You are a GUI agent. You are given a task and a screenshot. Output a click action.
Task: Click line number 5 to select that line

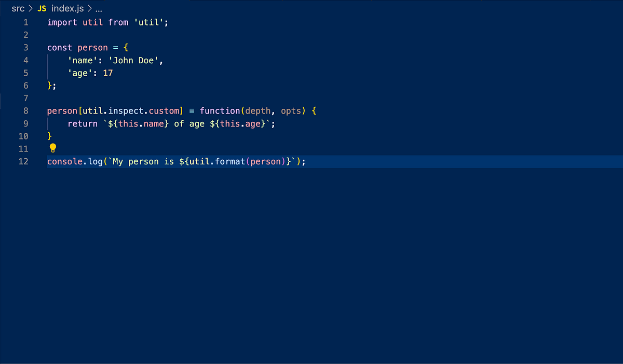pyautogui.click(x=25, y=73)
